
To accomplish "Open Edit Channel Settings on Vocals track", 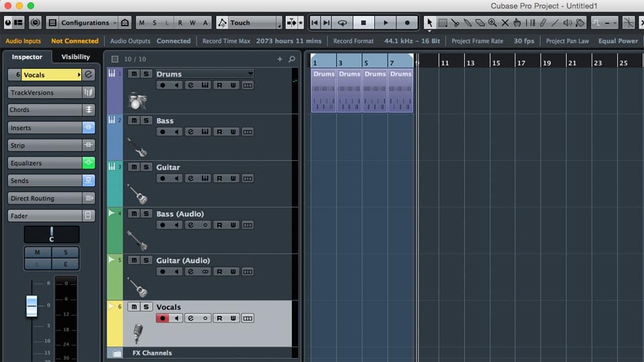I will [x=191, y=318].
